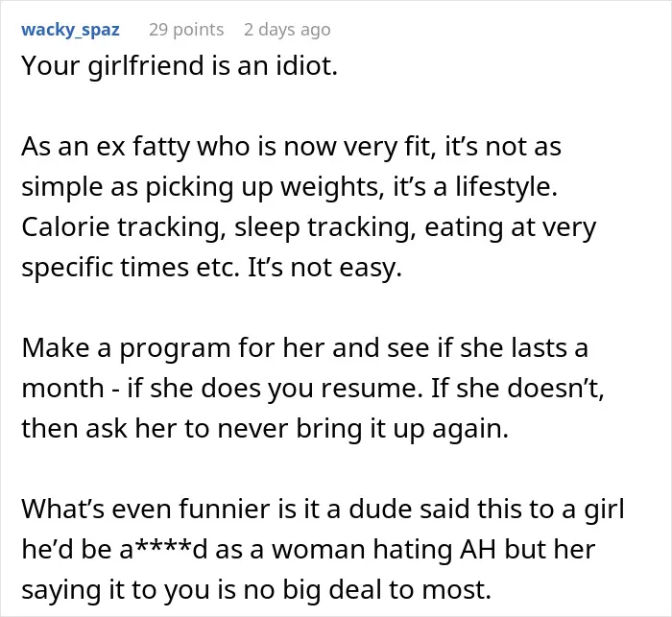Click the 2 days ago timestamp
672x617 pixels.
pyautogui.click(x=287, y=30)
